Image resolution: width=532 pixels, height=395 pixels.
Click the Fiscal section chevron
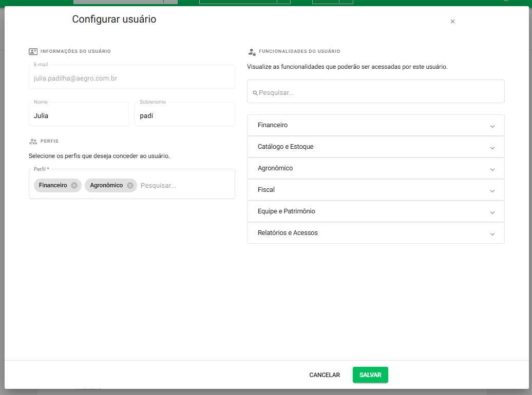click(x=492, y=191)
